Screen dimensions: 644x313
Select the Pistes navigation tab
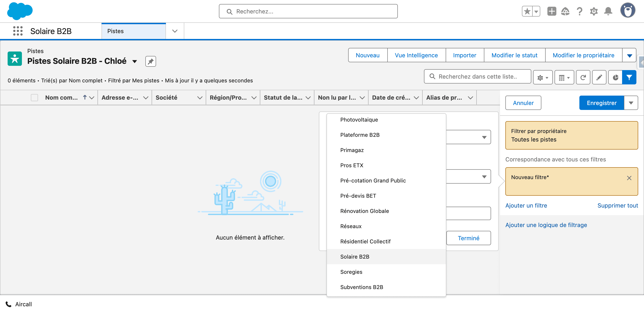[133, 31]
